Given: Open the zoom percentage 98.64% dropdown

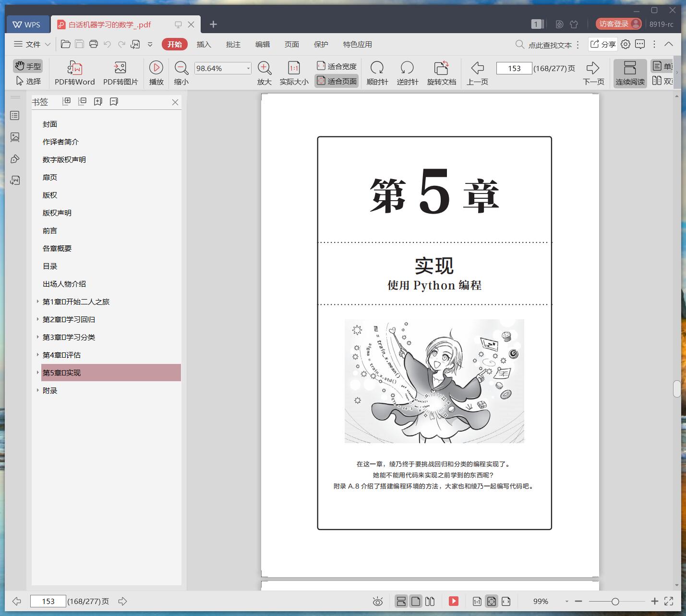Looking at the screenshot, I should [x=248, y=68].
